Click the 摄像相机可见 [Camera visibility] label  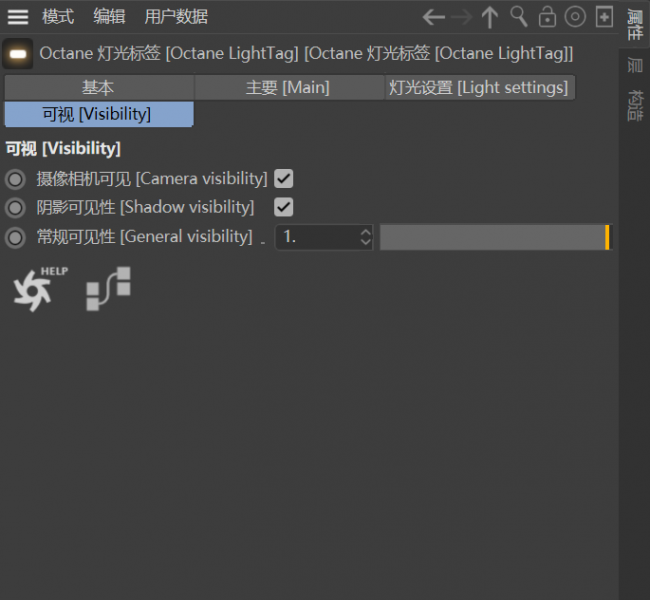152,179
